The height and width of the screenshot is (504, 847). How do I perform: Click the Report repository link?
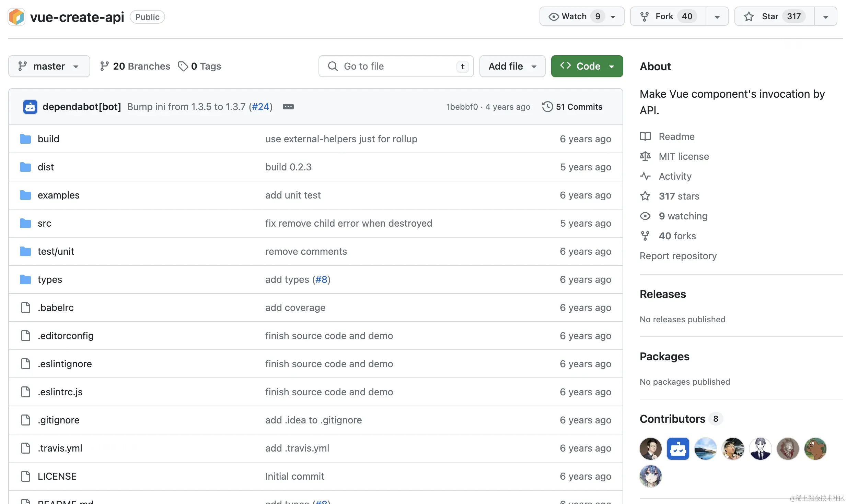pyautogui.click(x=678, y=256)
